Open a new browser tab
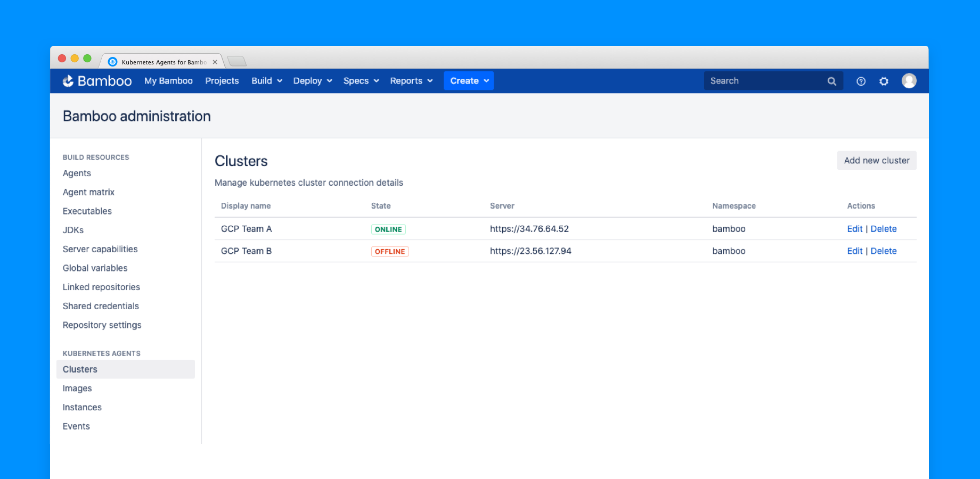The height and width of the screenshot is (479, 980). click(237, 61)
